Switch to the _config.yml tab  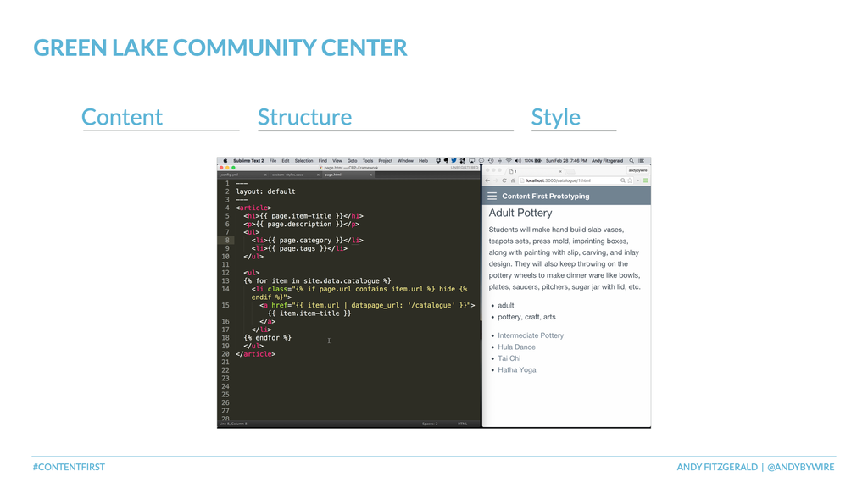click(229, 175)
